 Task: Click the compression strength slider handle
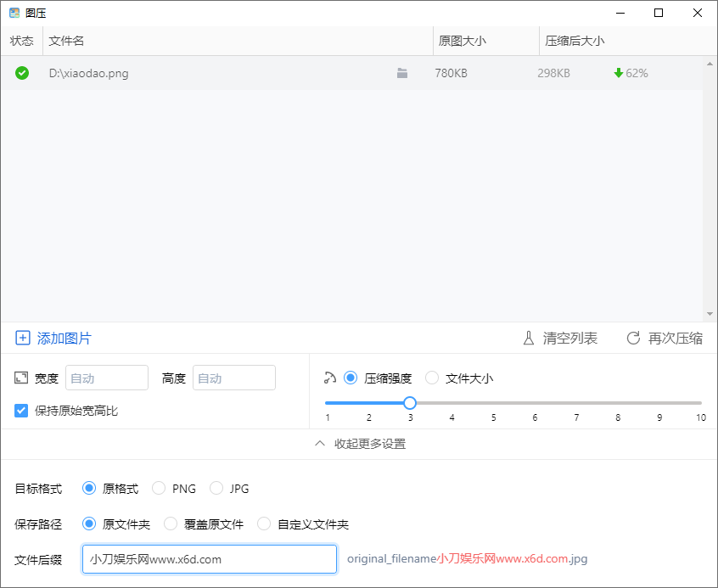[410, 403]
